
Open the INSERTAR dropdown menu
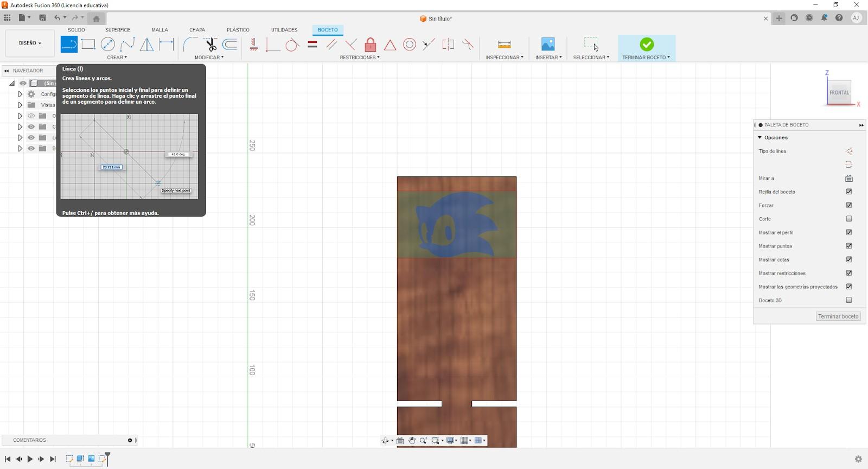tap(548, 58)
